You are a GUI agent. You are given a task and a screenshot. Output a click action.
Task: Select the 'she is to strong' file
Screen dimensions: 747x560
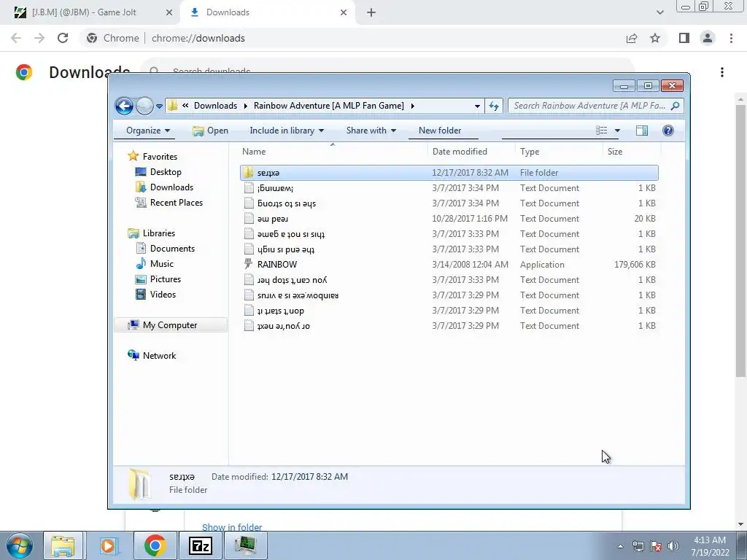point(449,203)
